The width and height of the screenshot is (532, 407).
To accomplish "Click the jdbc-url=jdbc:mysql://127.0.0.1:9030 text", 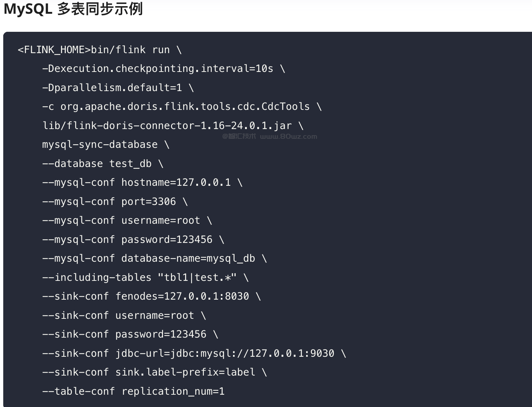I will [x=224, y=353].
